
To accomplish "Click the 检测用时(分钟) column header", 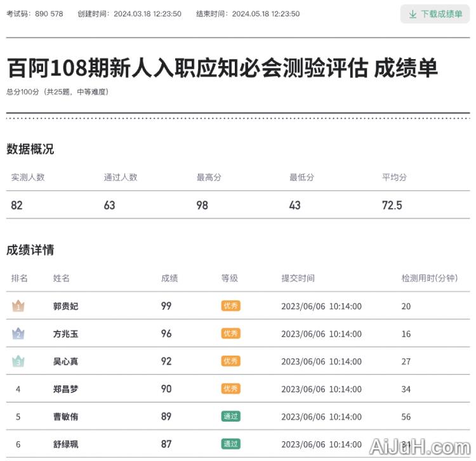I will (x=430, y=278).
